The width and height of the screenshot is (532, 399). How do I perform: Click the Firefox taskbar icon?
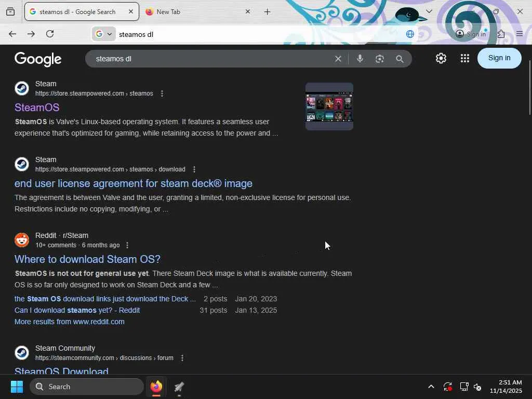tap(156, 387)
